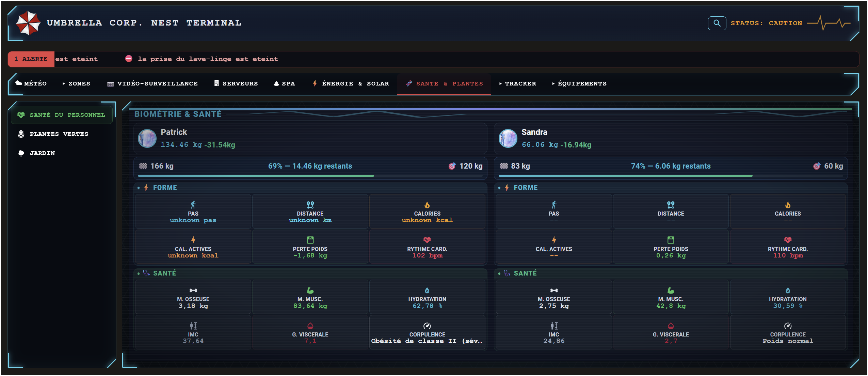Click Sandra's weight progress bar

pos(671,176)
